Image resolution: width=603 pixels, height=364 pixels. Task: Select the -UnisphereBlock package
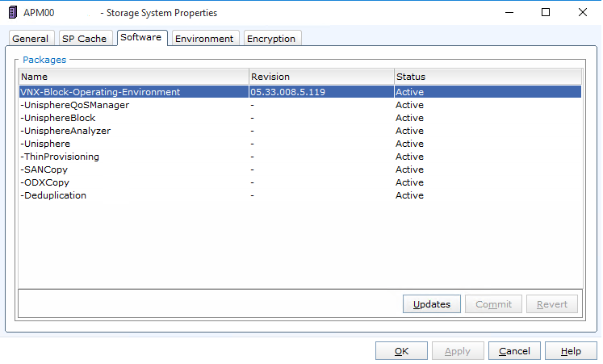coord(300,118)
